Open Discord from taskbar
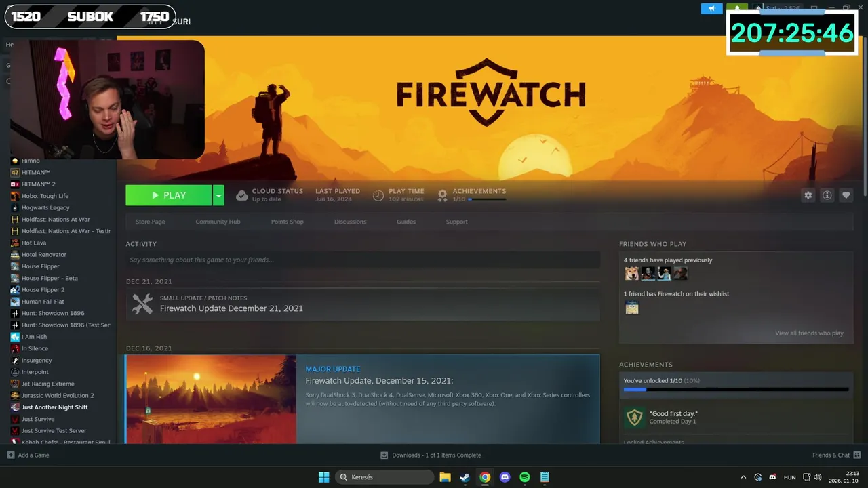This screenshot has height=488, width=868. [505, 477]
